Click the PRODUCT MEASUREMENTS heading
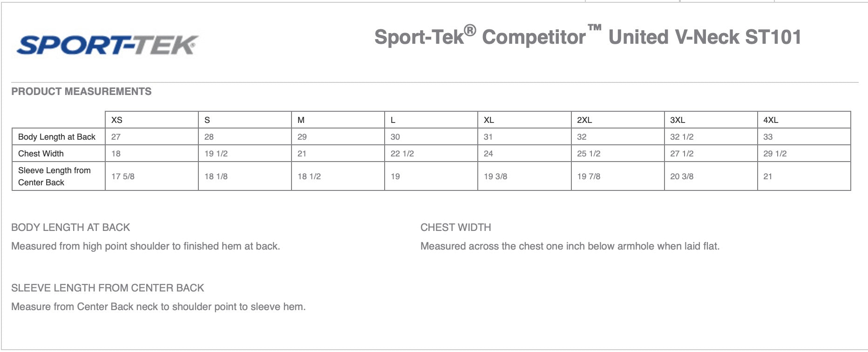 (x=81, y=91)
